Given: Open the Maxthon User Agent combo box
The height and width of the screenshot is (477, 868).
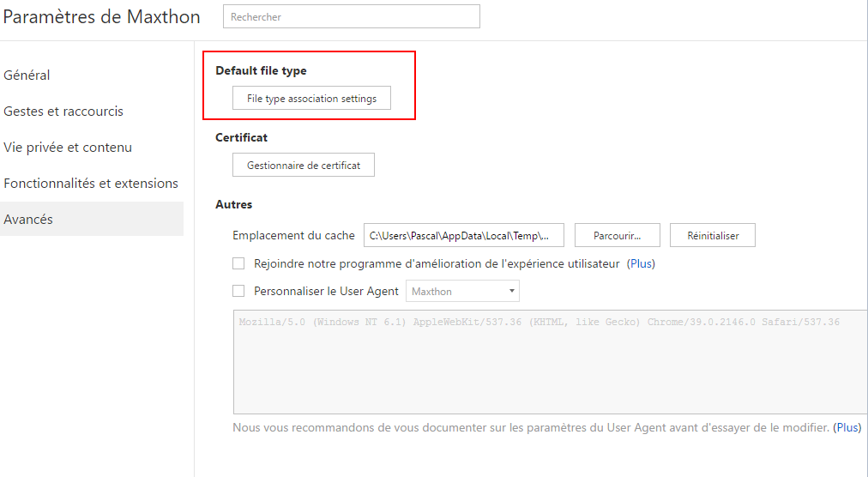Looking at the screenshot, I should [x=462, y=292].
